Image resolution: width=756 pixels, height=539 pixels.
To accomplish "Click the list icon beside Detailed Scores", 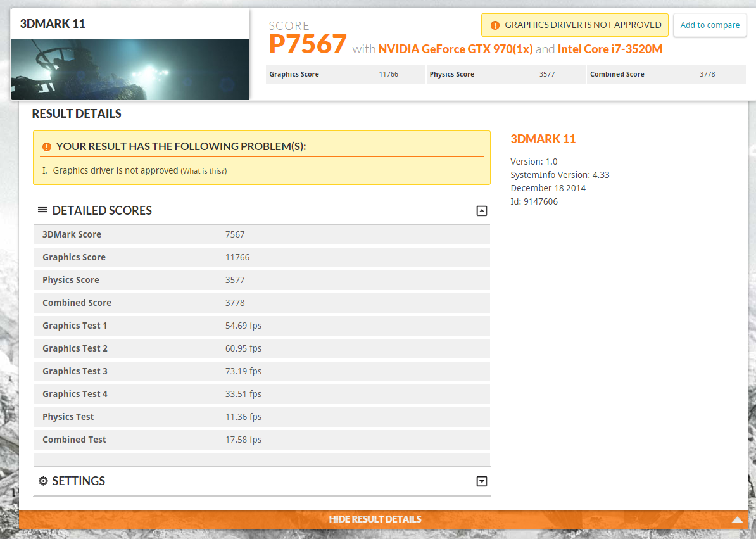I will (42, 210).
